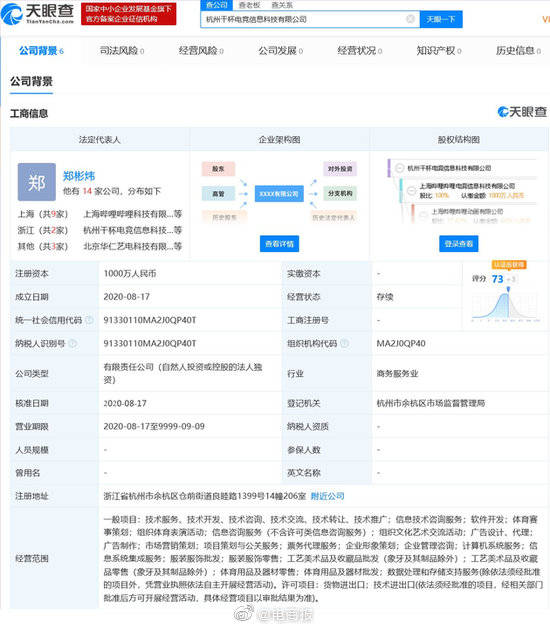The image size is (550, 628).
Task: Click the help icon next to 纳税人识别号
Action: click(73, 343)
